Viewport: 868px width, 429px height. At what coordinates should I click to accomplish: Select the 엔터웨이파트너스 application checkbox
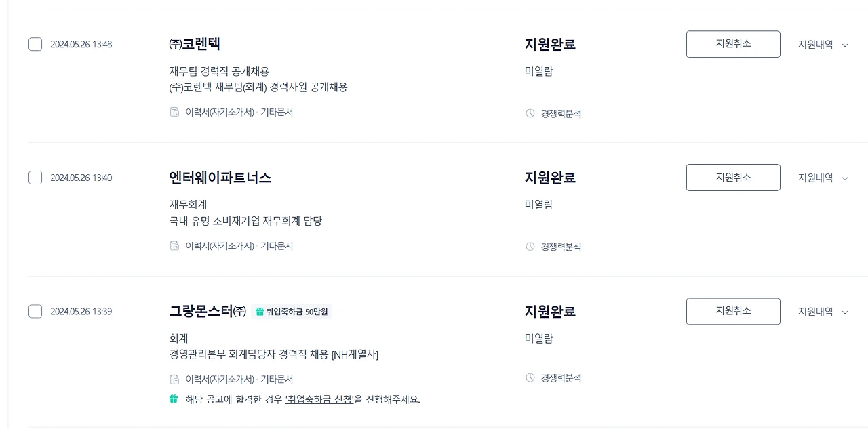35,178
